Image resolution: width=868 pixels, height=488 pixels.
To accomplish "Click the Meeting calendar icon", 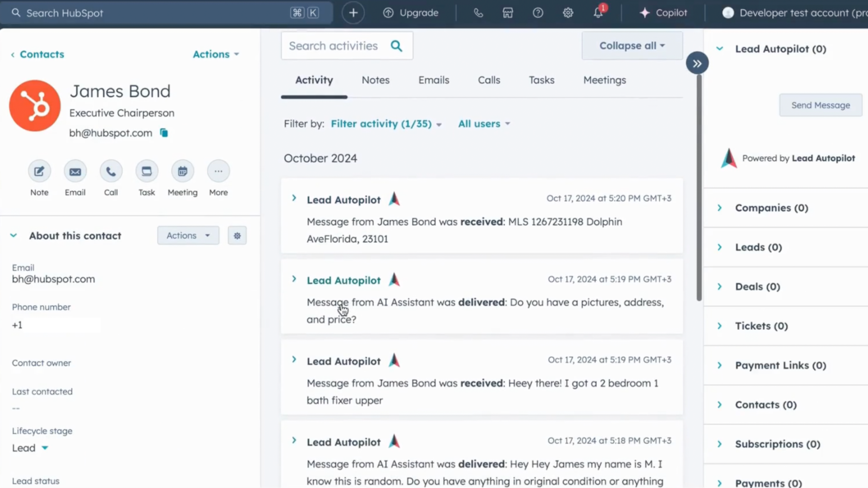I will click(x=182, y=172).
